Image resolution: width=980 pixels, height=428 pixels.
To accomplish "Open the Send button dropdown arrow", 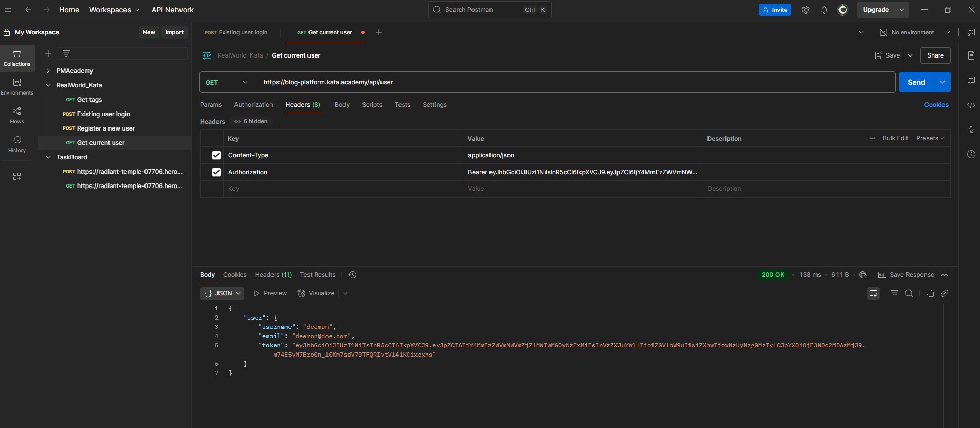I will click(942, 82).
